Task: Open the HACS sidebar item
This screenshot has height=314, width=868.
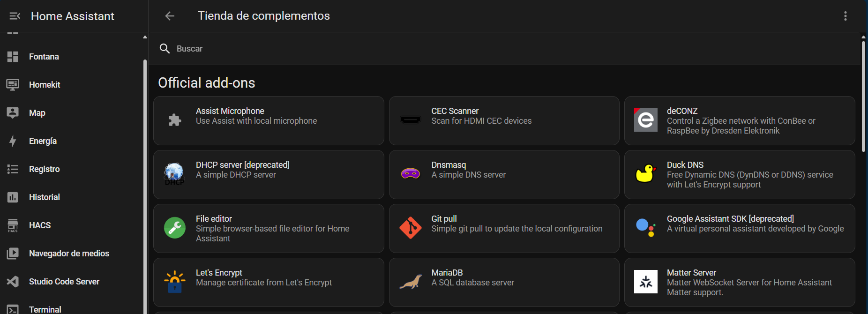Action: [40, 225]
